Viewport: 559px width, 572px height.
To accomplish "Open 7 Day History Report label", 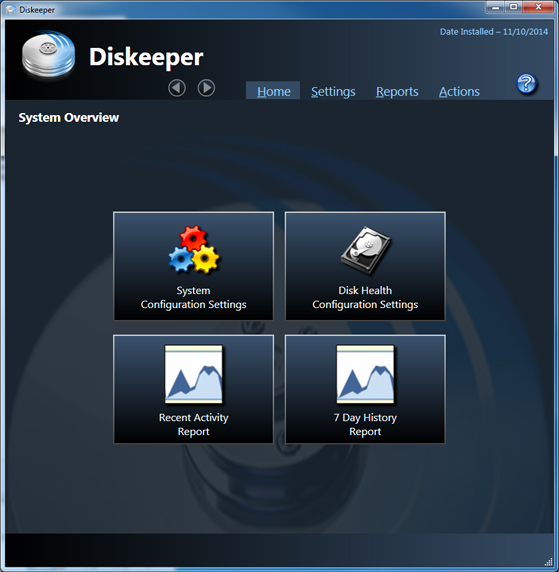I will (365, 424).
